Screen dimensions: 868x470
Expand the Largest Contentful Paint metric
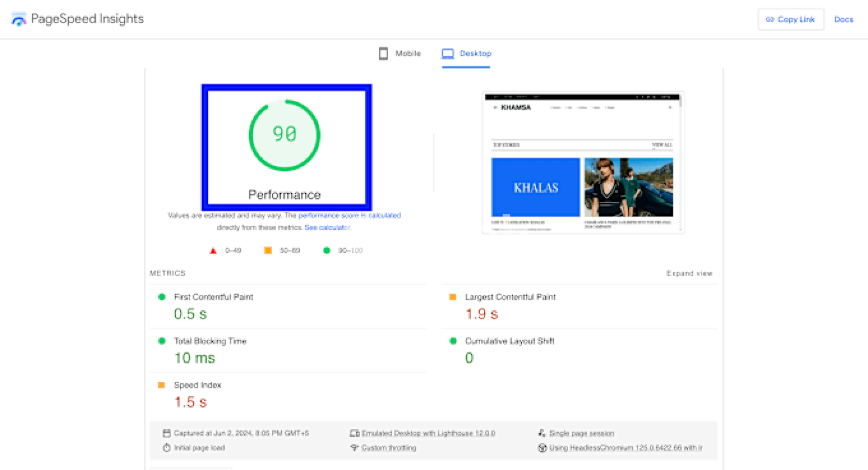click(510, 297)
